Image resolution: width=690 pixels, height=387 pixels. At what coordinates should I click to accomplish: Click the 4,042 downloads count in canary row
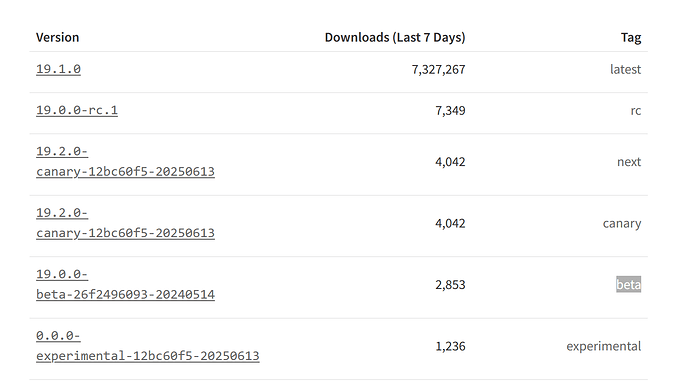(x=450, y=224)
